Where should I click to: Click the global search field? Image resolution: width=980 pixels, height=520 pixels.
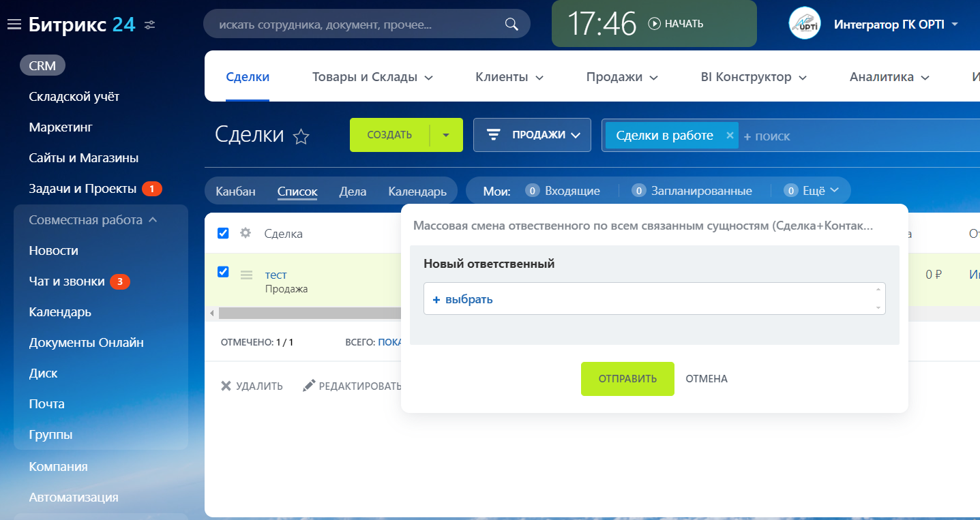coord(367,25)
